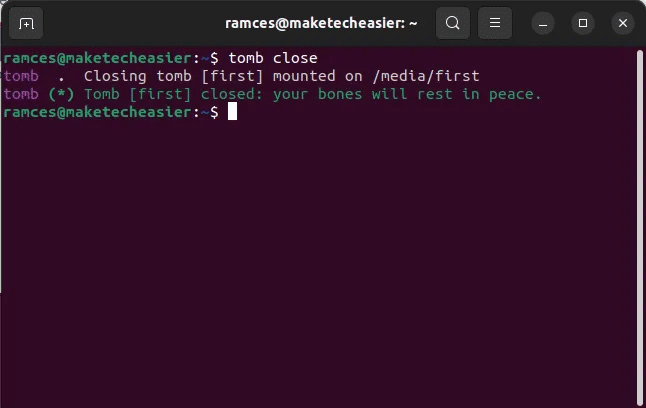Maximize the terminal window

click(x=583, y=23)
